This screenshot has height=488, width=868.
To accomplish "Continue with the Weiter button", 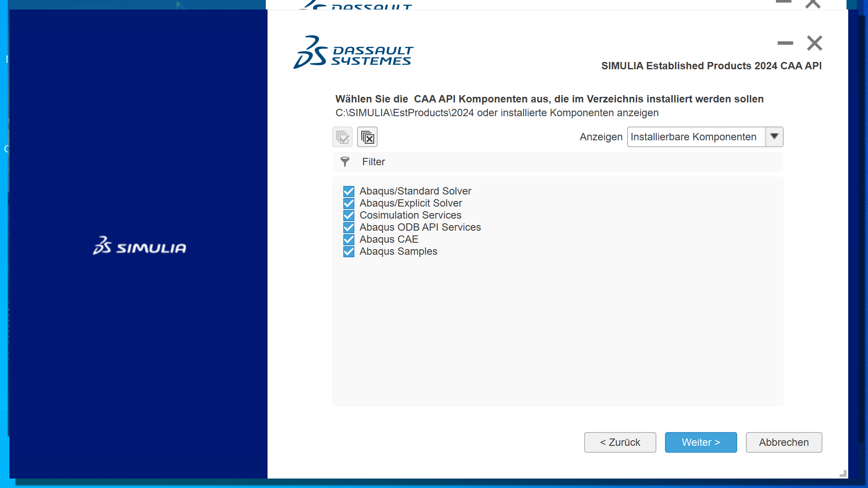I will pyautogui.click(x=701, y=442).
